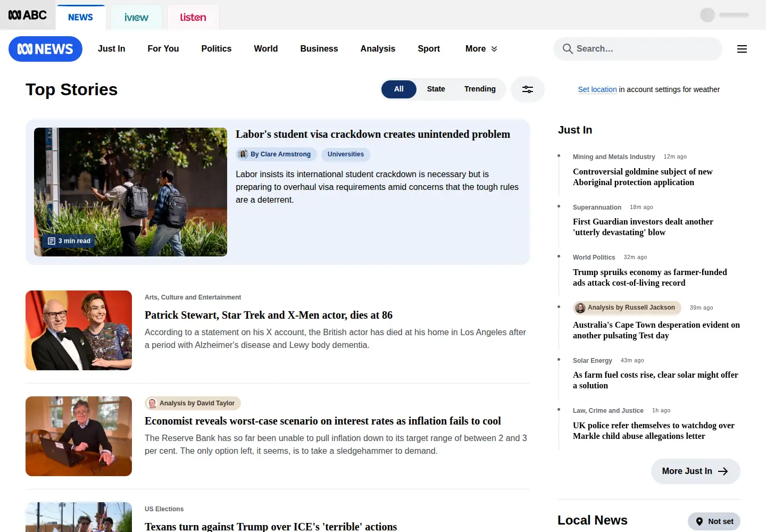Select the State filter pill
The image size is (766, 532).
[x=436, y=89]
